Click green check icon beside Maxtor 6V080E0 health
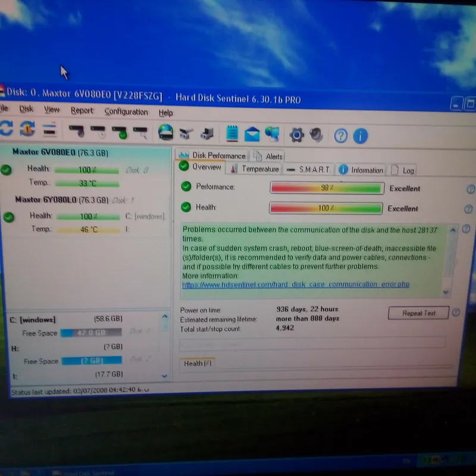Image resolution: width=476 pixels, height=476 pixels. pos(6,170)
